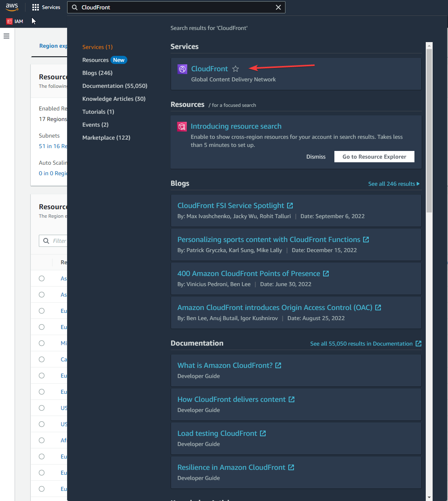This screenshot has width=448, height=501.
Task: Open Introducing resource search link
Action: point(236,126)
